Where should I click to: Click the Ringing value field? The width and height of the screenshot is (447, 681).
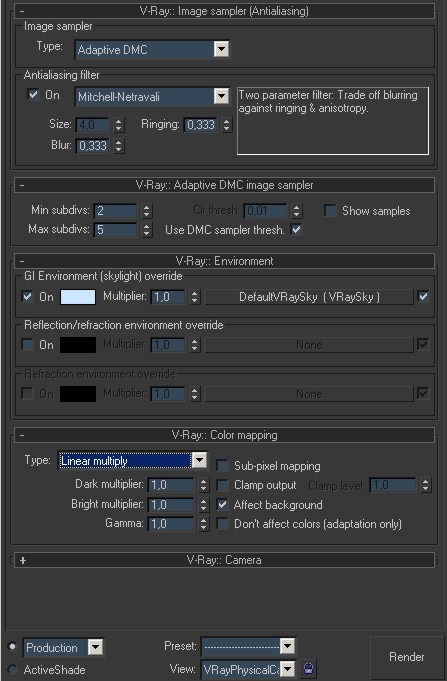click(x=200, y=125)
